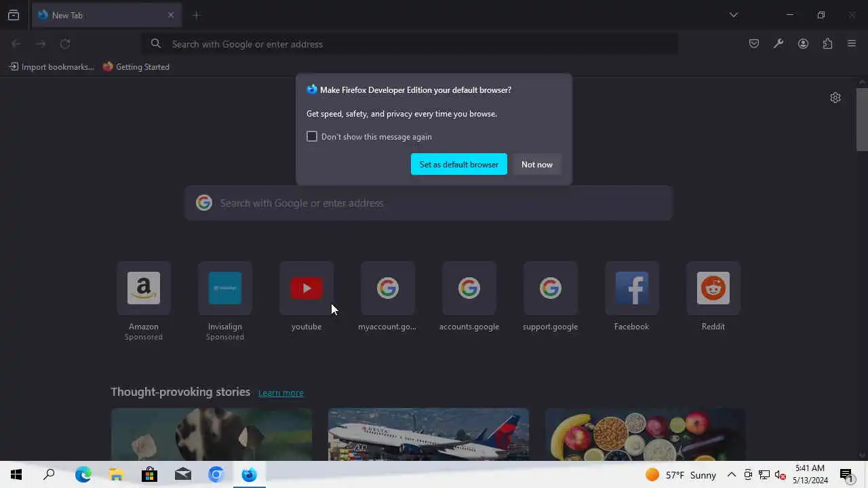Select the New Tab tab
Screen dimensions: 868x488
(x=105, y=15)
